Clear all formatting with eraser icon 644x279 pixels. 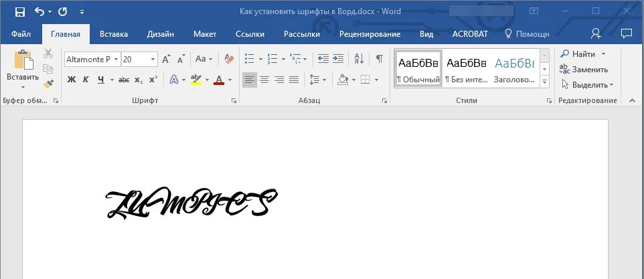[x=229, y=59]
